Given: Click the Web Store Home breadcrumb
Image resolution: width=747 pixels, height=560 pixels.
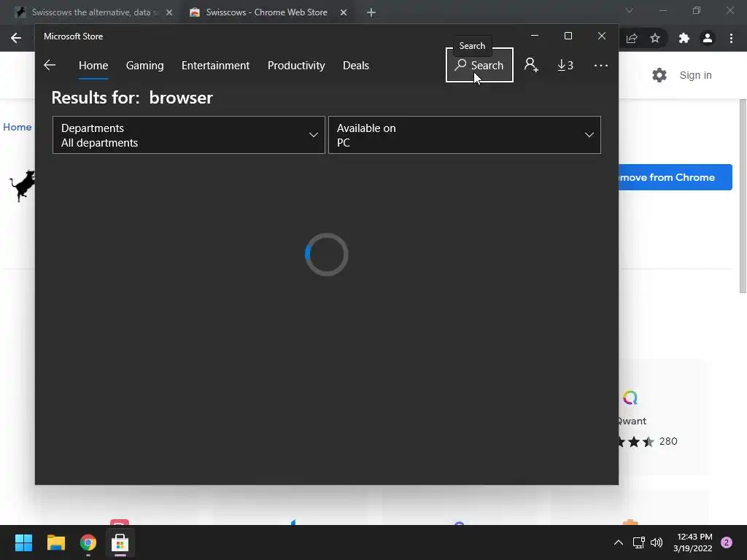Looking at the screenshot, I should (18, 127).
